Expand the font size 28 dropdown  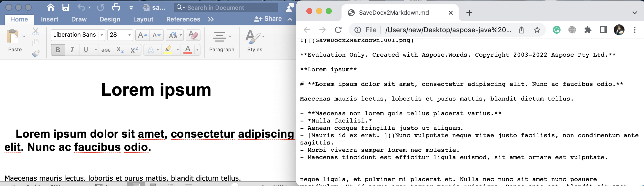click(x=129, y=35)
